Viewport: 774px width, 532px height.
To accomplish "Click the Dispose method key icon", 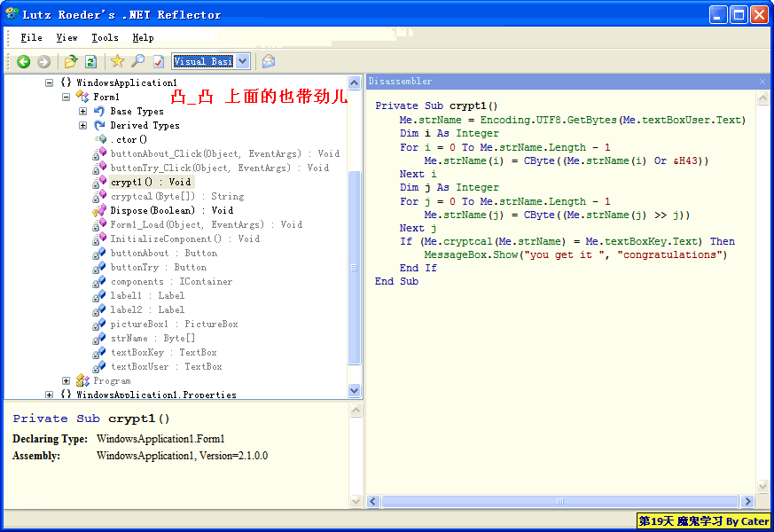I will tap(99, 210).
